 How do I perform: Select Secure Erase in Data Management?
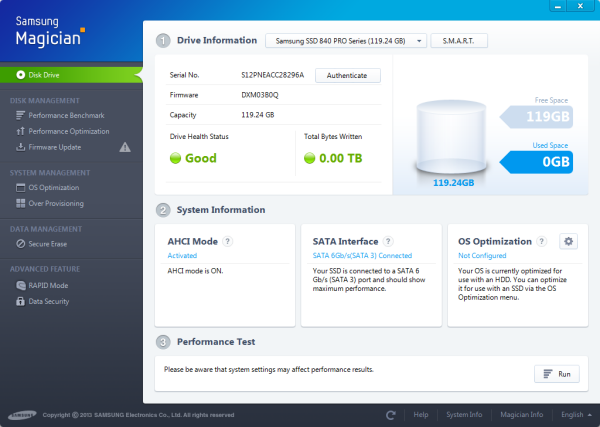[x=50, y=243]
